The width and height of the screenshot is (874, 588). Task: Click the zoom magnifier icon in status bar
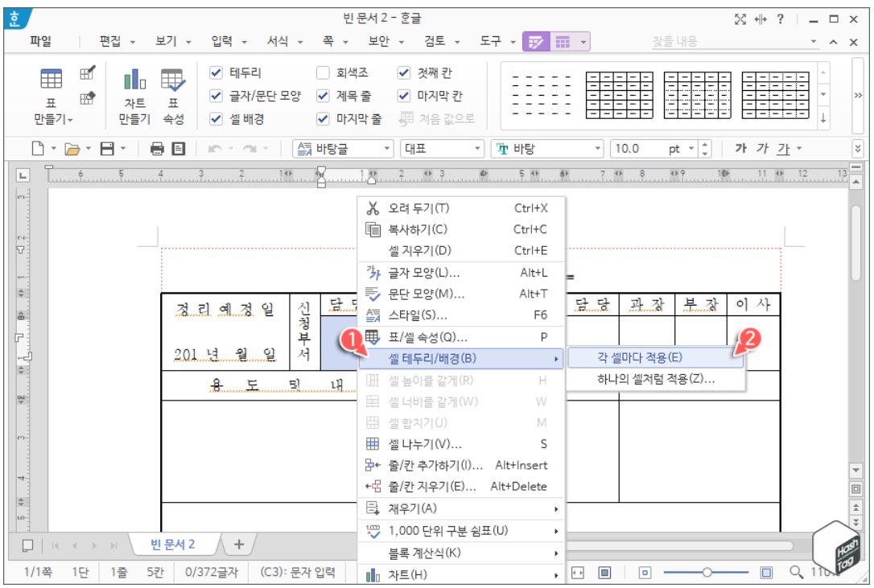coord(797,572)
